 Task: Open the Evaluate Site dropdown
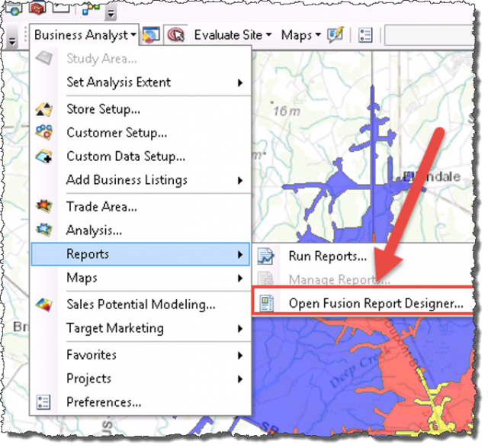pos(233,35)
